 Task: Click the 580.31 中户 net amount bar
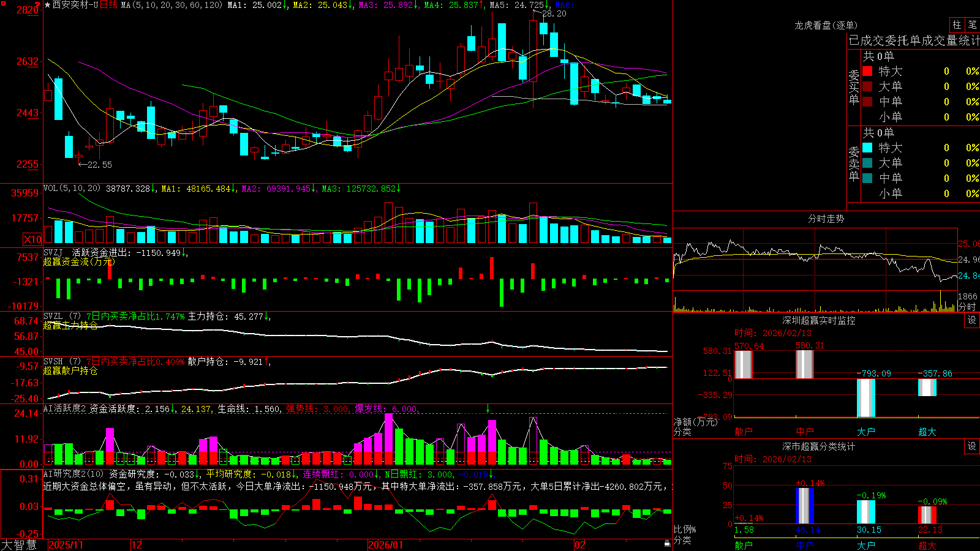(805, 364)
